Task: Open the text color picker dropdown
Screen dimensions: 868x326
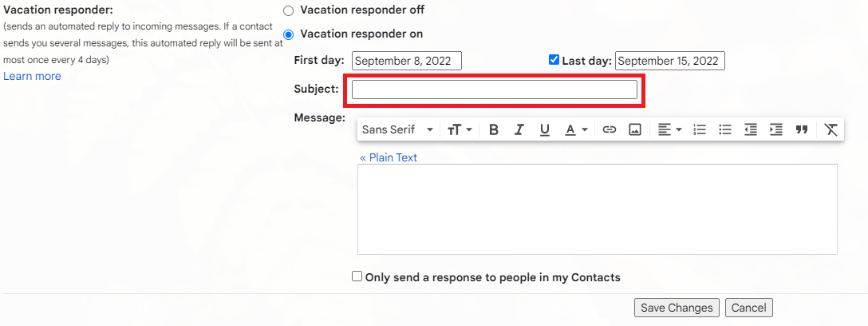Action: click(576, 129)
